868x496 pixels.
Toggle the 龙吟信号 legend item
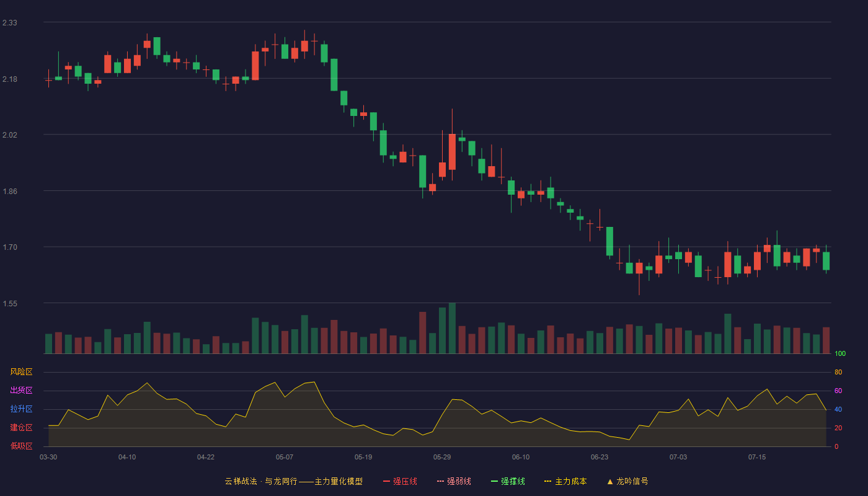(627, 481)
